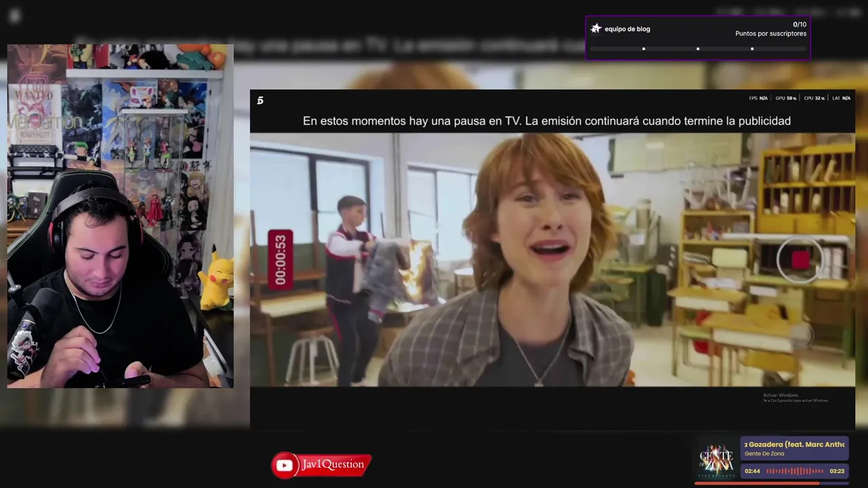Click the total duration 03:23
Screen dimensions: 868x488
(837, 471)
